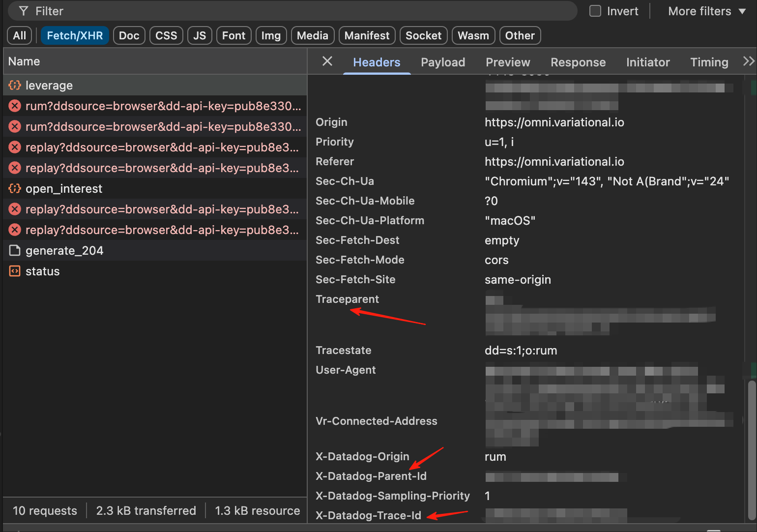Select the status request row
This screenshot has height=532, width=757.
click(x=155, y=271)
